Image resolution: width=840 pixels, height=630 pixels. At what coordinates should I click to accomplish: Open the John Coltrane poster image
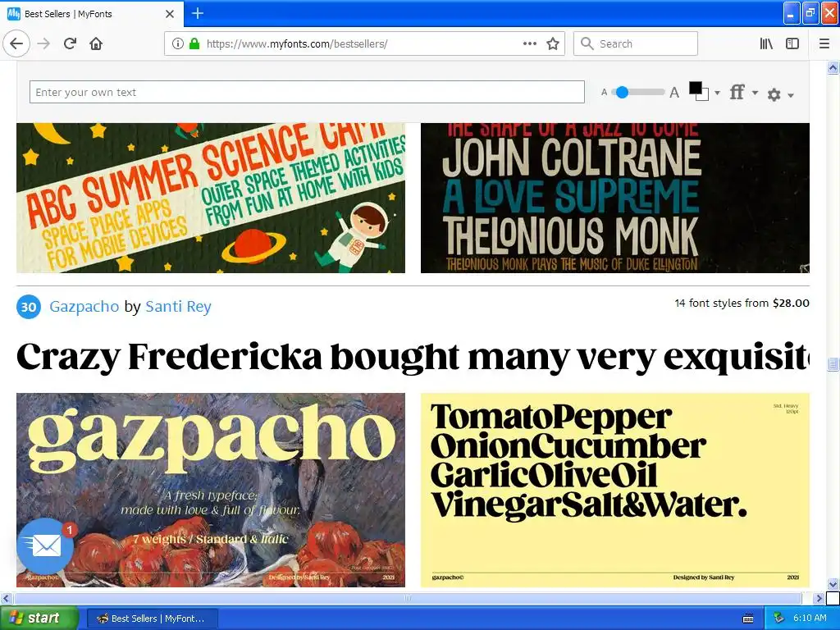click(615, 198)
